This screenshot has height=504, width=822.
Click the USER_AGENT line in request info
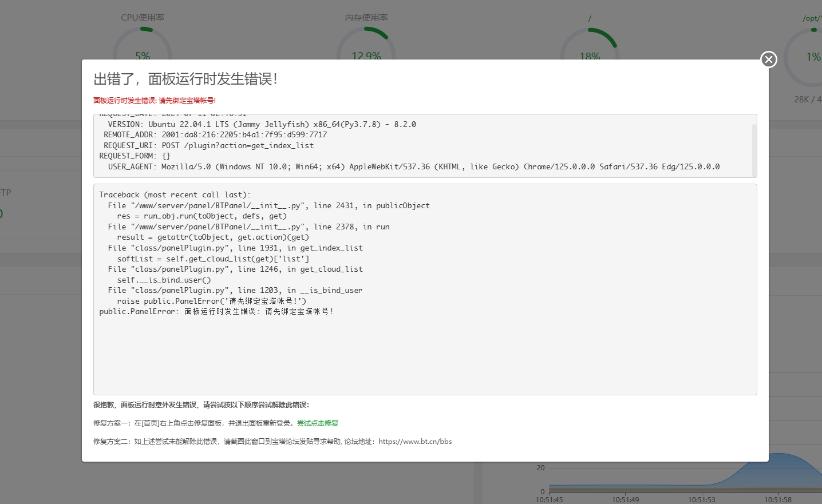tap(414, 166)
